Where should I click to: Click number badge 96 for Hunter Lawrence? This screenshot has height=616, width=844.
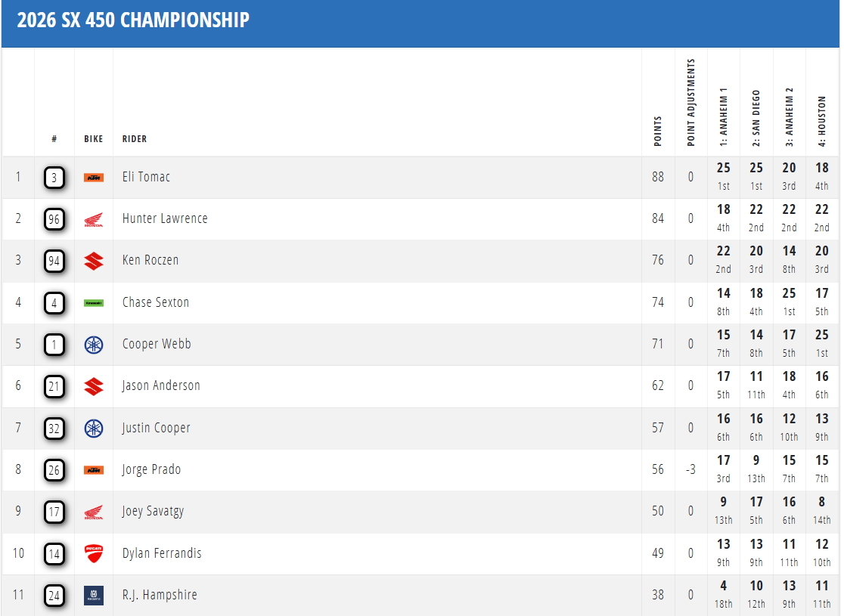point(54,219)
